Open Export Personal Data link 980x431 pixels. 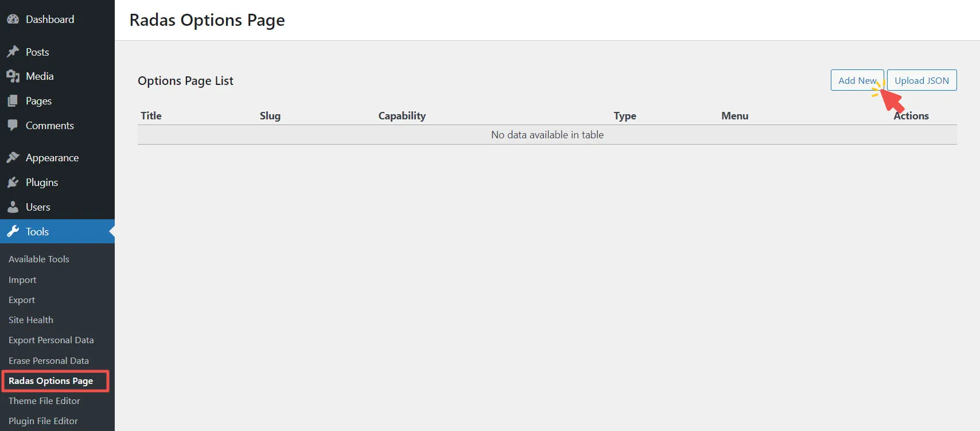[51, 340]
